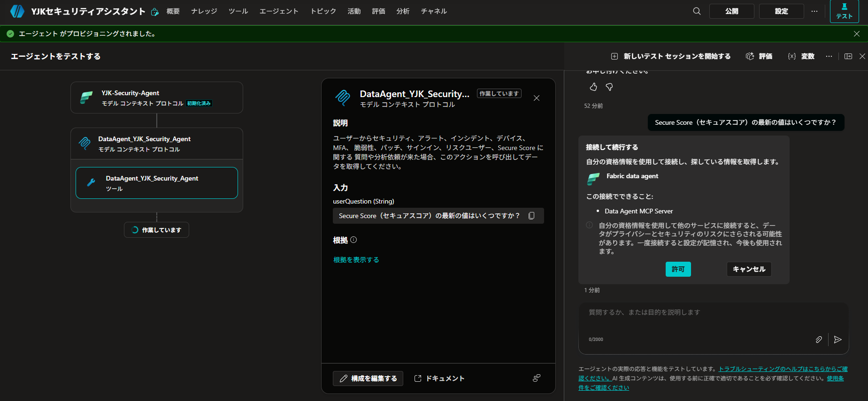Toggle the テスト pin button
Image resolution: width=868 pixels, height=401 pixels.
click(844, 11)
